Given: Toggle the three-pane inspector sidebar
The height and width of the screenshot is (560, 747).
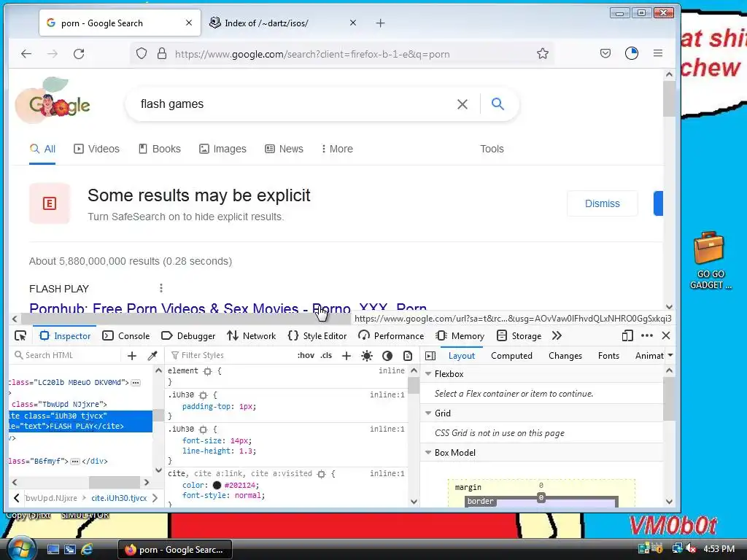Looking at the screenshot, I should point(430,356).
